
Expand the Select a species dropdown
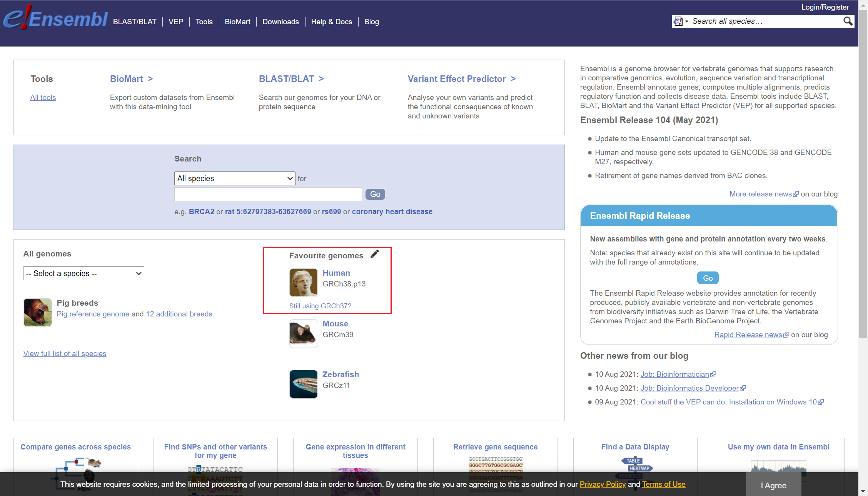pyautogui.click(x=83, y=273)
